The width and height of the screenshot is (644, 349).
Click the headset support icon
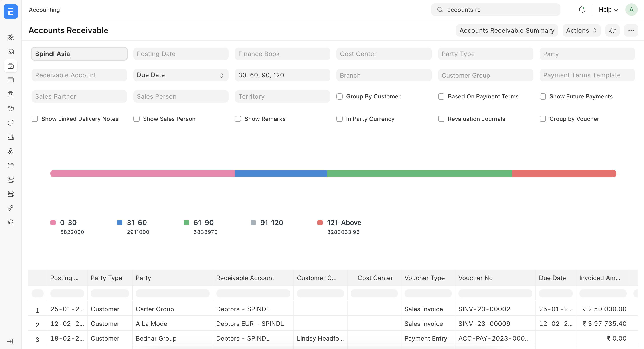tap(11, 222)
